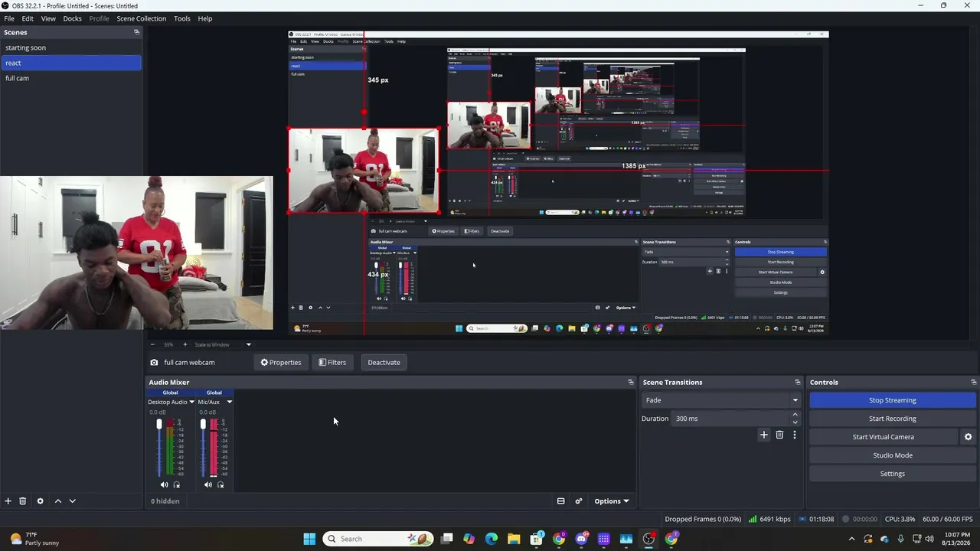Screen dimensions: 980x551
Task: Zoom out the preview with minus
Action: pos(153,344)
